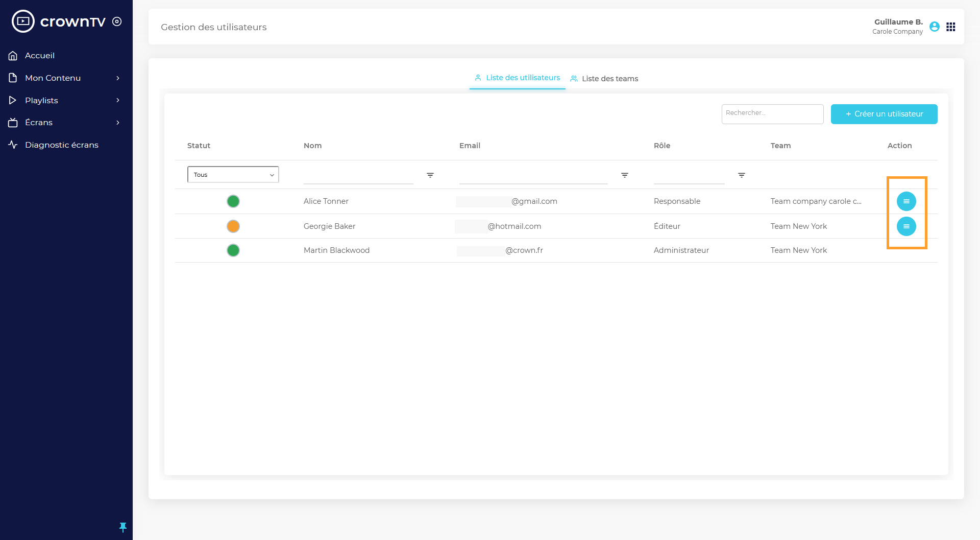This screenshot has height=540, width=980.
Task: Click the Responsable role cell
Action: click(x=677, y=201)
